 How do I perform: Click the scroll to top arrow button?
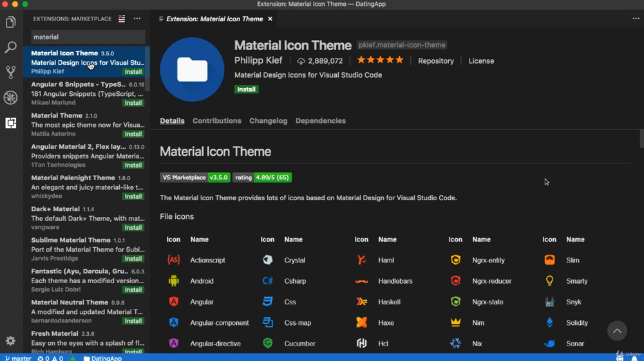[617, 331]
